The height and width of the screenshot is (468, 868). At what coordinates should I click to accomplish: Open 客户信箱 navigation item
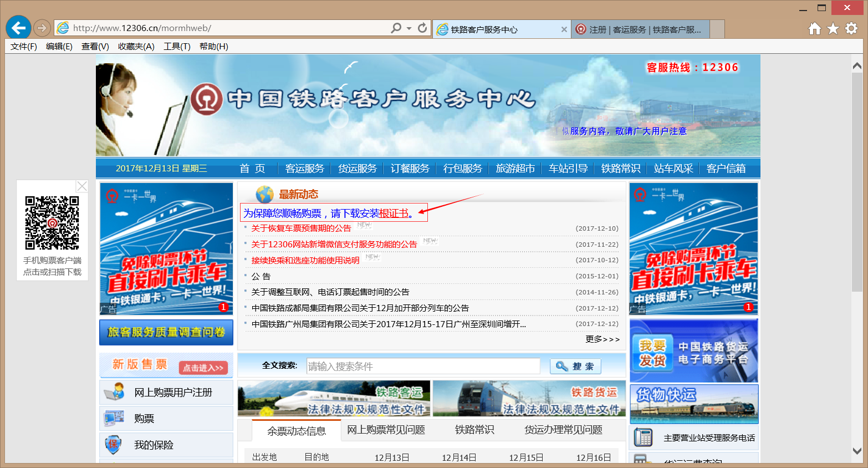[x=726, y=169]
